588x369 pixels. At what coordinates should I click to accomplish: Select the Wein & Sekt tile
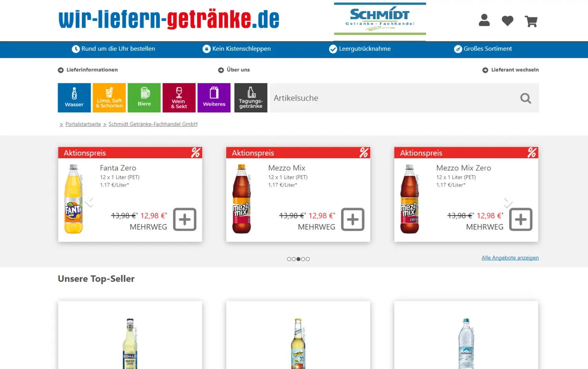pyautogui.click(x=179, y=98)
